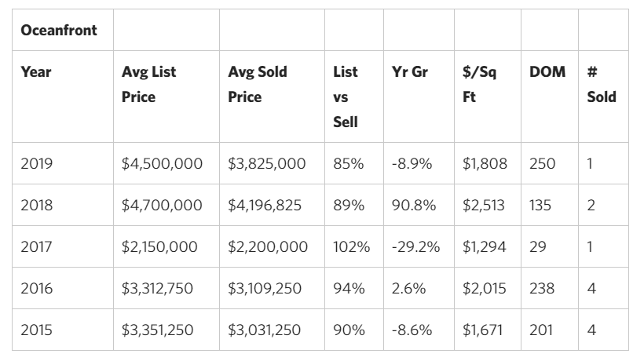Viewport: 644px width, 361px height.
Task: Select the # Sold column header
Action: (x=602, y=84)
